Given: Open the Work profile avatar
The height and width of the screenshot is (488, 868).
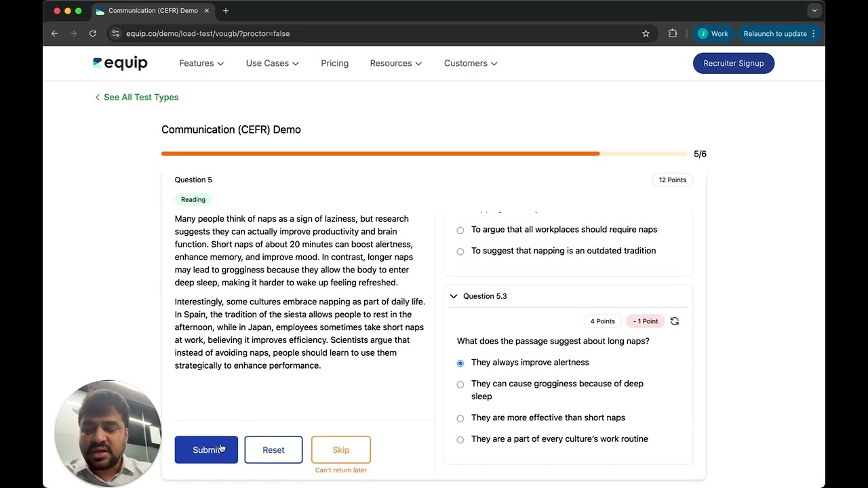Looking at the screenshot, I should 713,33.
